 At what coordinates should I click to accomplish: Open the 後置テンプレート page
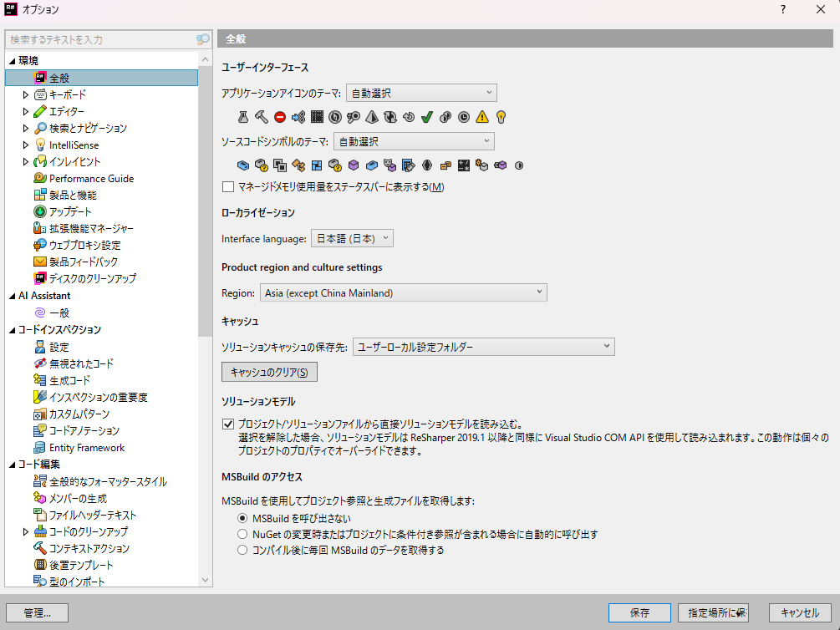click(x=81, y=565)
